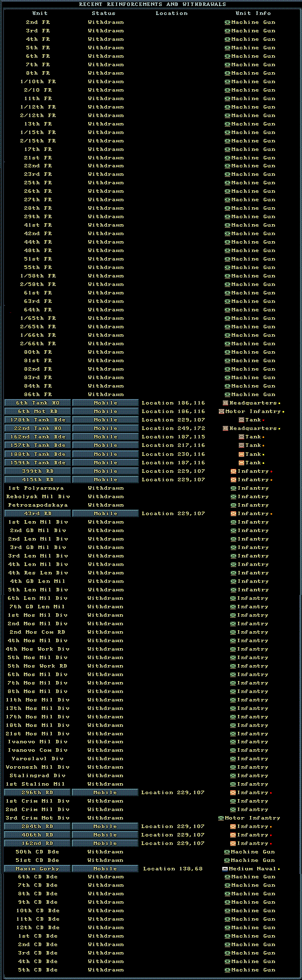This screenshot has width=302, height=980.
Task: Click the 296th RD Infantry icon
Action: pyautogui.click(x=233, y=793)
